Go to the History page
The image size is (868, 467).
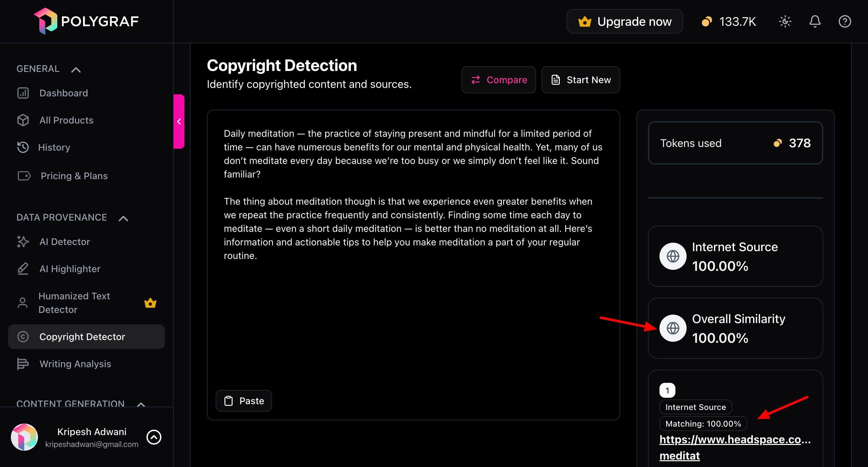(54, 147)
